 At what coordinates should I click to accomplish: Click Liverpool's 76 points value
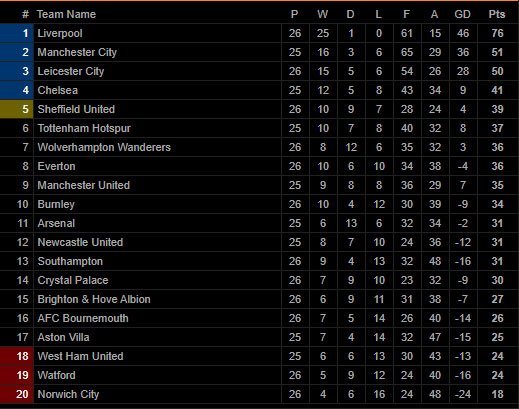tap(497, 33)
